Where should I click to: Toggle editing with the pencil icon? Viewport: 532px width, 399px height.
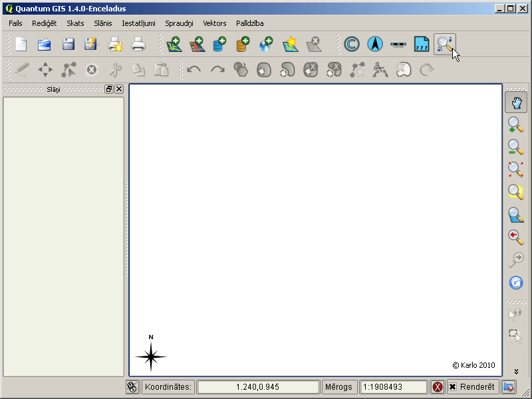(x=22, y=70)
